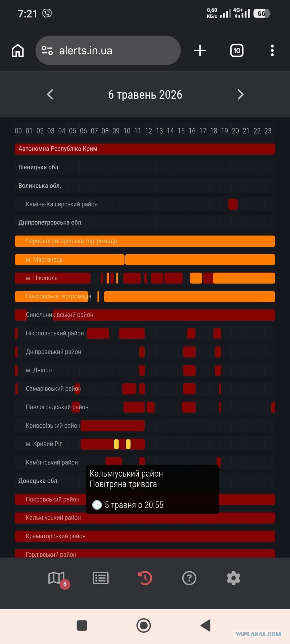Select the Краматорський район alert row
The image size is (290, 644).
click(x=145, y=536)
